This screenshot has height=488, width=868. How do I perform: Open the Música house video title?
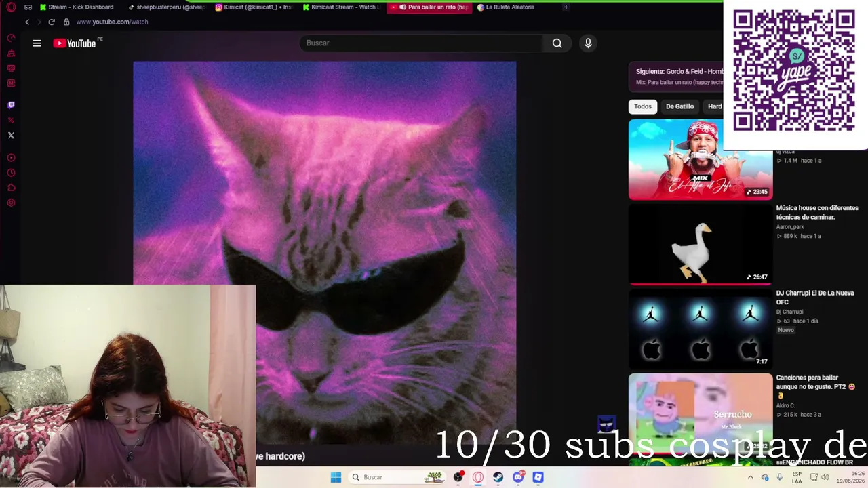click(817, 213)
